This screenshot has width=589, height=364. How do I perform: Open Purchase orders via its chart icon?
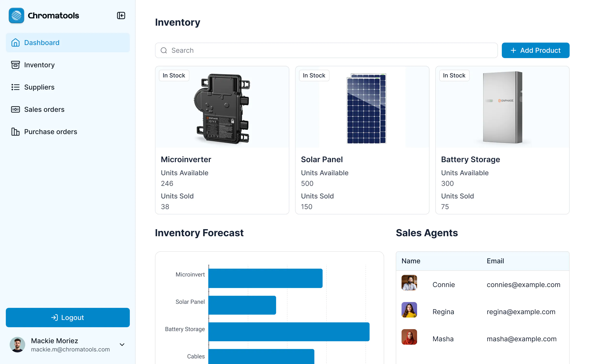tap(15, 132)
